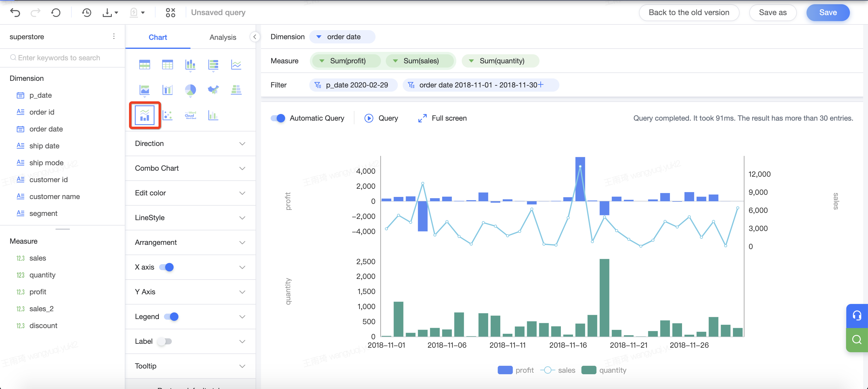868x389 pixels.
Task: Switch to the Chart tab
Action: 158,37
